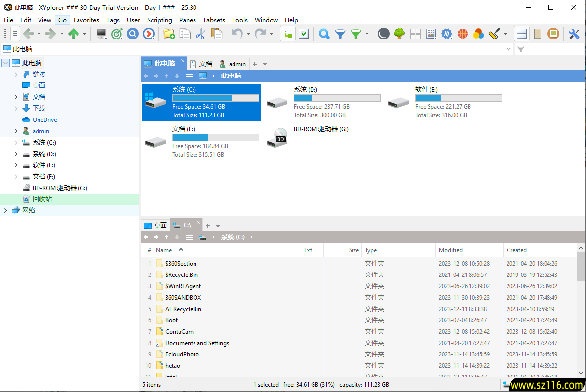Open Configuration via wrench icon
This screenshot has width=586, height=392.
point(574,34)
